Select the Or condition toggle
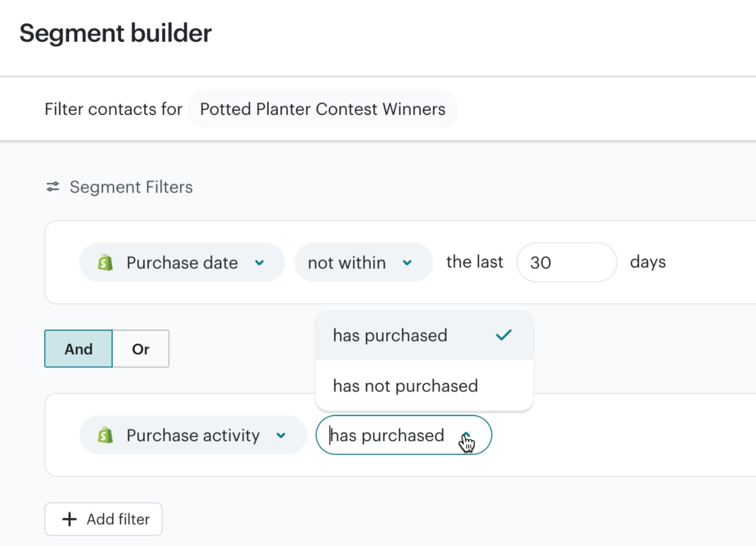This screenshot has height=546, width=756. click(x=140, y=349)
